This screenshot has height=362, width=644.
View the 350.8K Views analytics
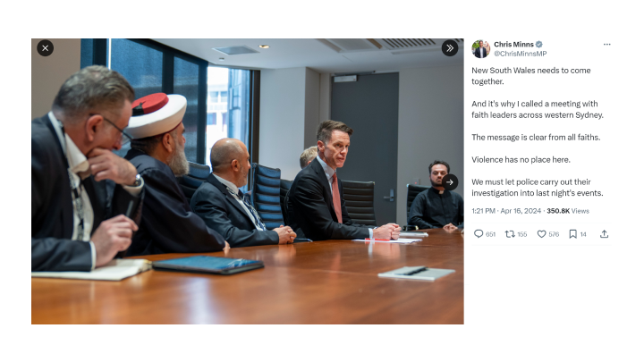[x=568, y=211]
